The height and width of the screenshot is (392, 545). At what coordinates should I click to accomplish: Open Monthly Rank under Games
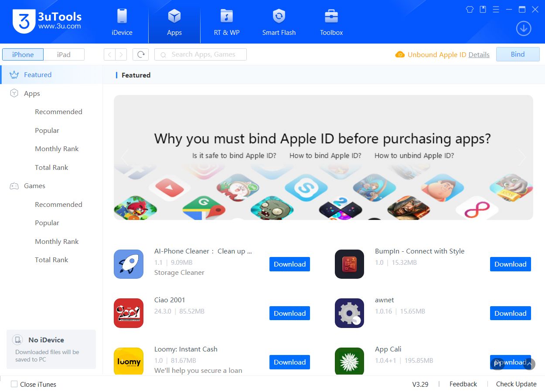point(57,242)
